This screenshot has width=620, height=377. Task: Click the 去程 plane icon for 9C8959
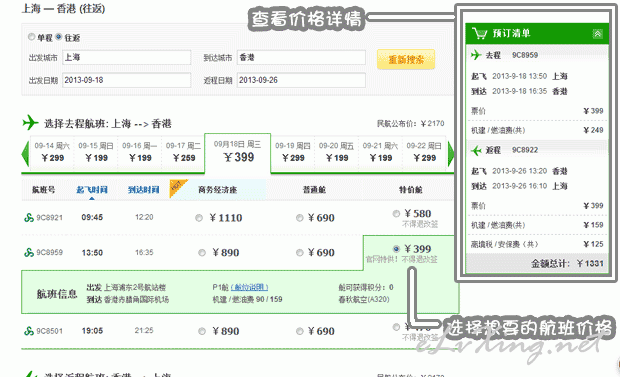[476, 55]
